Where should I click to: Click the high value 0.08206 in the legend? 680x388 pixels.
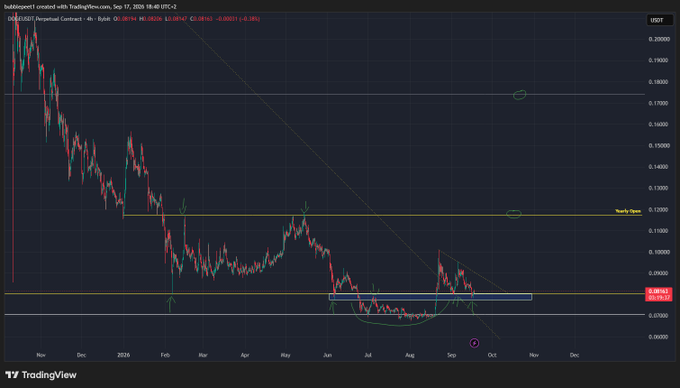152,19
